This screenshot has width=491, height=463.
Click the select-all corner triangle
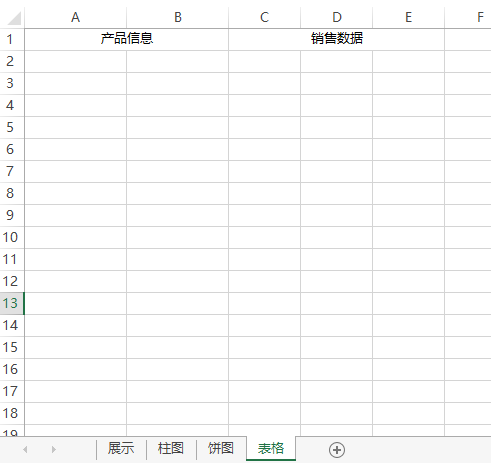pos(14,18)
